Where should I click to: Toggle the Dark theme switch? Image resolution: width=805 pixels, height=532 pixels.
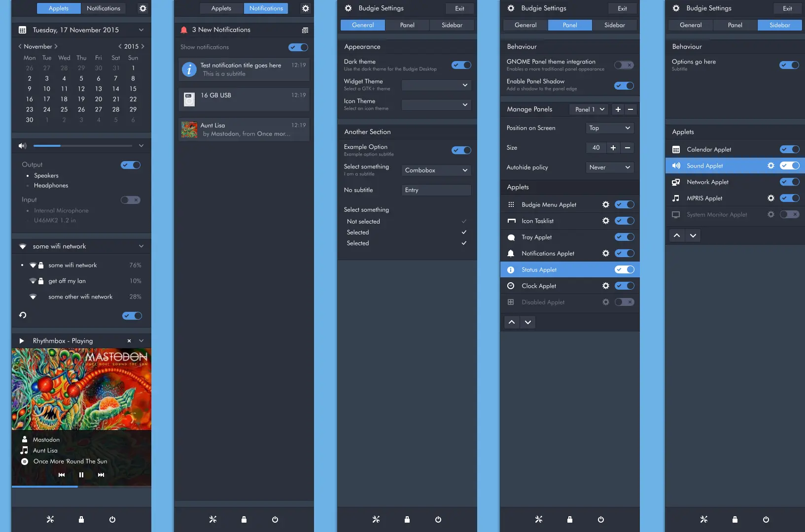tap(461, 65)
